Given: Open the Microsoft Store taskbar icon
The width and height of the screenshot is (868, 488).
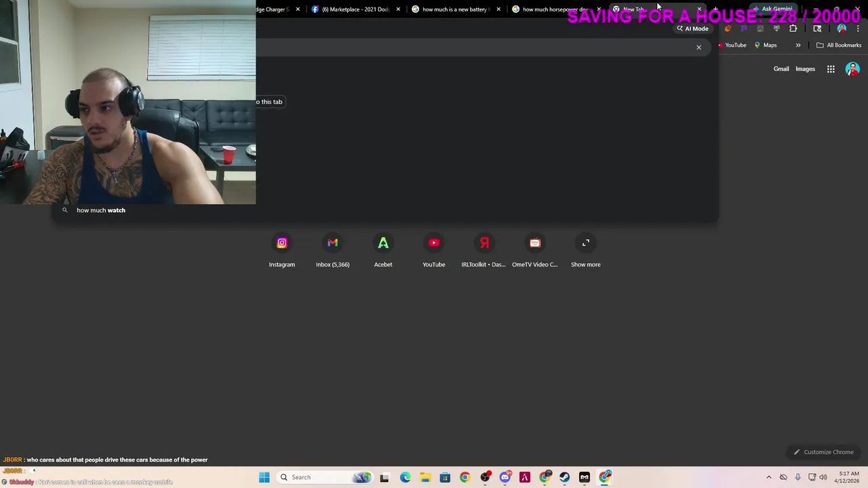Looking at the screenshot, I should pos(445,477).
